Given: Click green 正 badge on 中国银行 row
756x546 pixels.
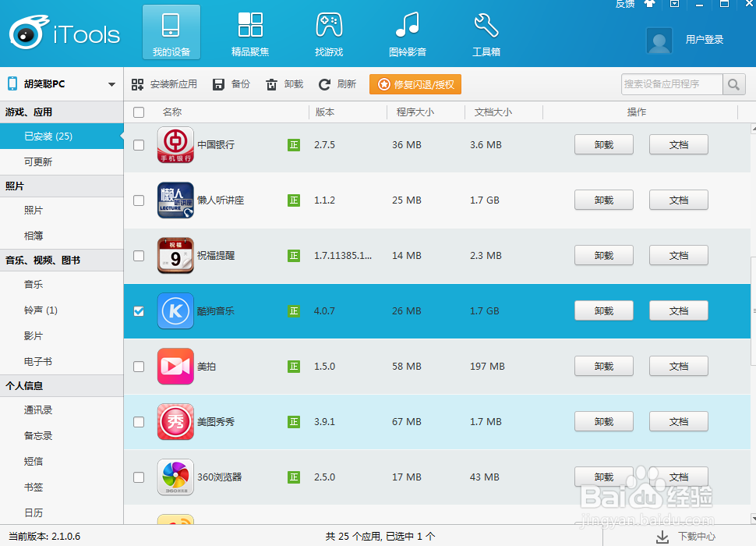Looking at the screenshot, I should 294,145.
